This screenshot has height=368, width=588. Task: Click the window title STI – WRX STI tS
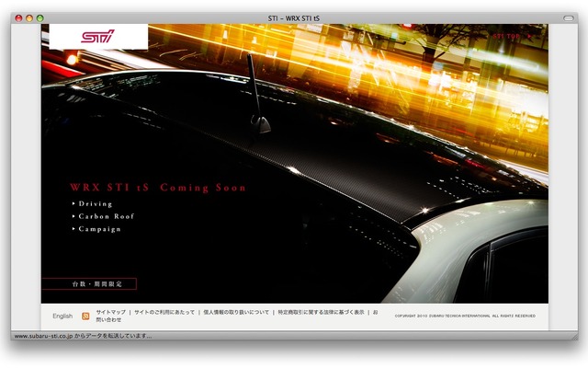(x=294, y=18)
